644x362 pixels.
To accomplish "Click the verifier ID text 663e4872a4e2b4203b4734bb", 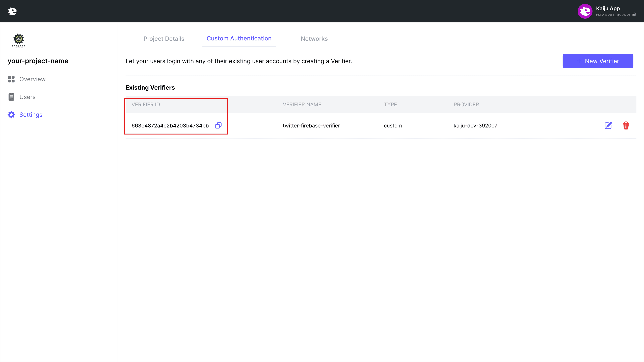I will pyautogui.click(x=170, y=126).
